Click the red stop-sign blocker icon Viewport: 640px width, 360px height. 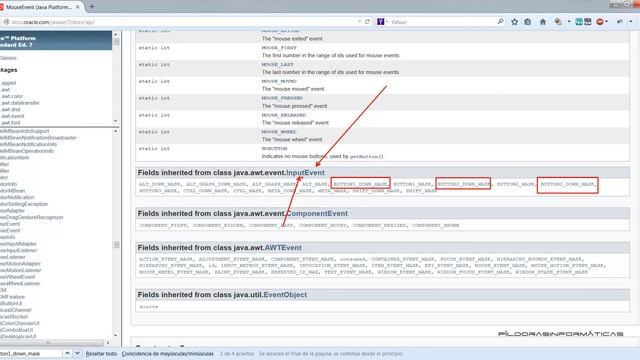(600, 22)
